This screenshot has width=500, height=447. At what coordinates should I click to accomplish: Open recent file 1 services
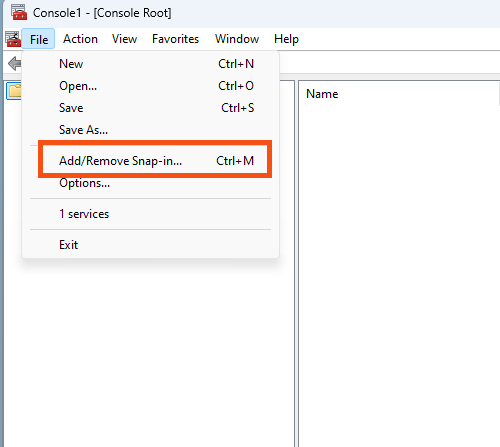[x=151, y=214]
